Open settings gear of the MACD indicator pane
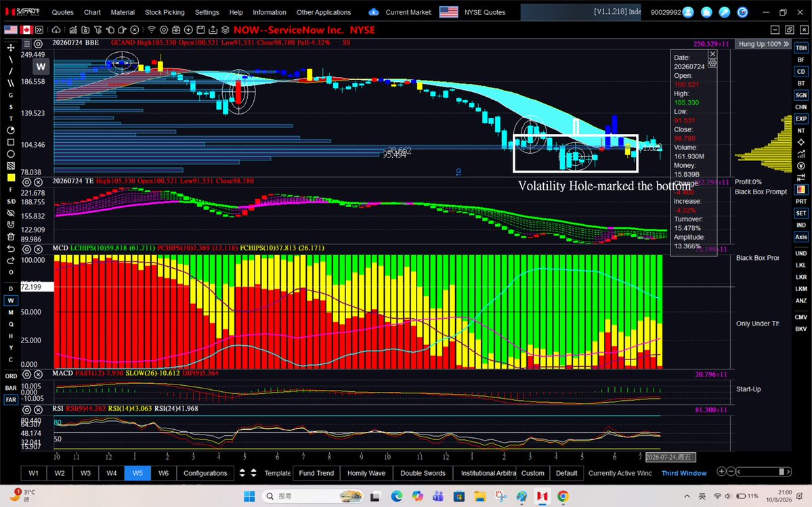The height and width of the screenshot is (507, 812). coord(27,374)
